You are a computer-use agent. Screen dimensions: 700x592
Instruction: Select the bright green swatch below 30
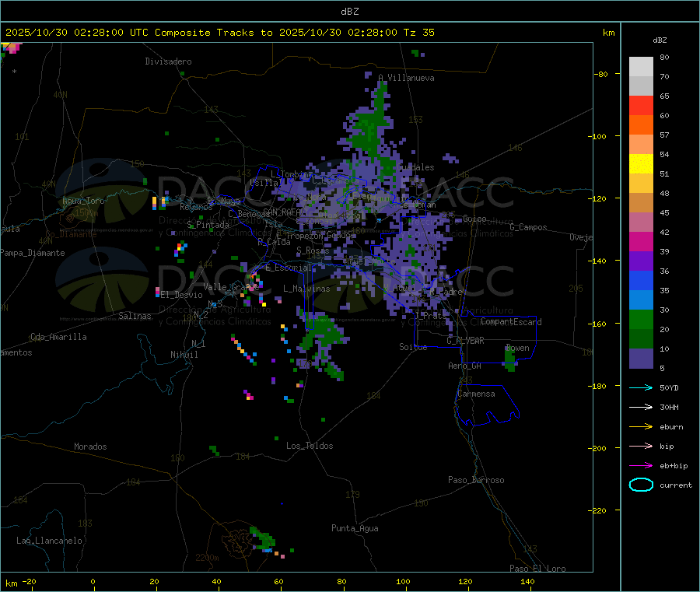(641, 319)
